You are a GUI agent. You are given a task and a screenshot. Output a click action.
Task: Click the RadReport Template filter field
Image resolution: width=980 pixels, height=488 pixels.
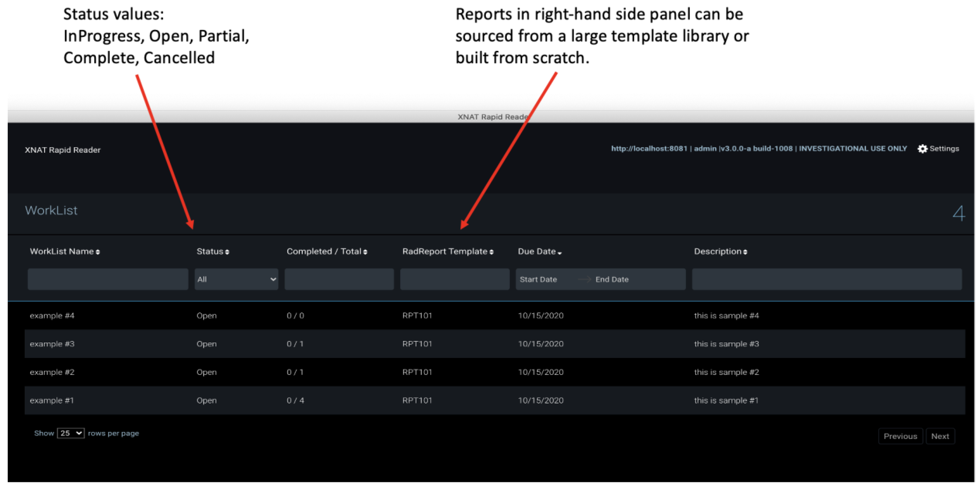[455, 279]
